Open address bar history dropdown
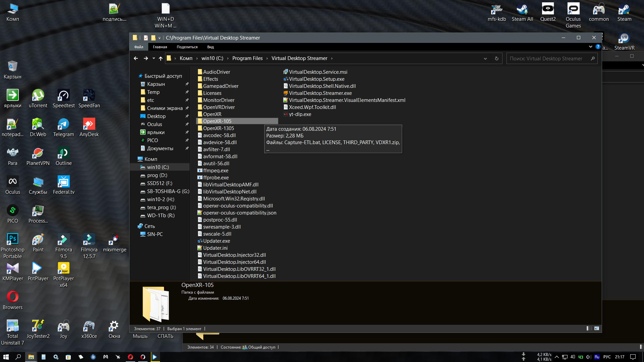The height and width of the screenshot is (362, 644). tap(485, 58)
